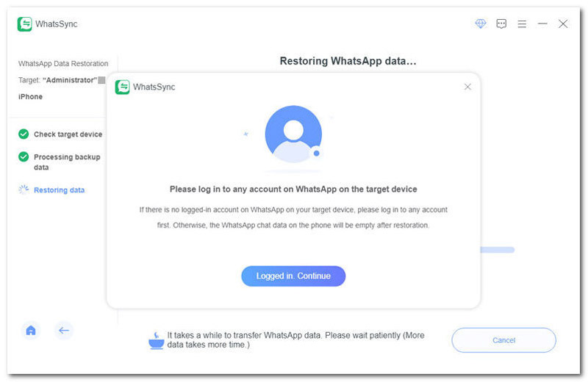Click the Check target device step
The width and height of the screenshot is (588, 382).
point(68,134)
